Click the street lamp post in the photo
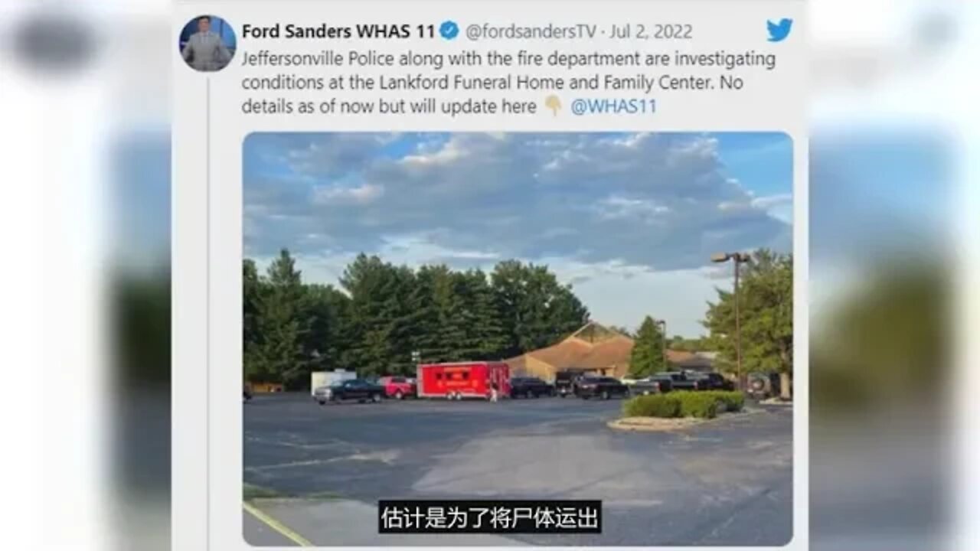Image resolution: width=980 pixels, height=551 pixels. point(736,320)
